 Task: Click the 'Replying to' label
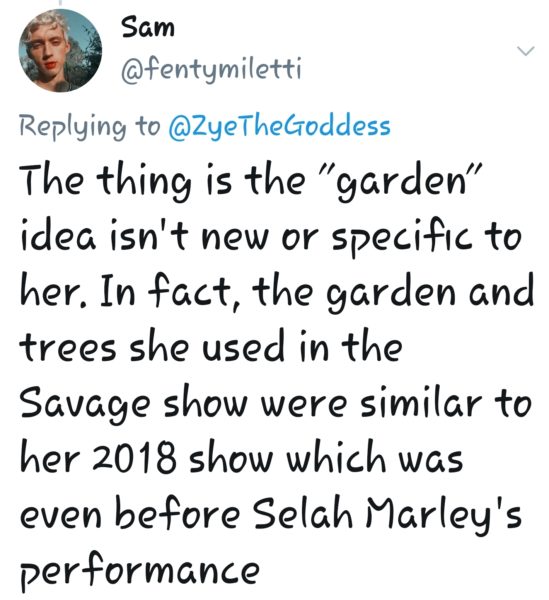point(90,127)
